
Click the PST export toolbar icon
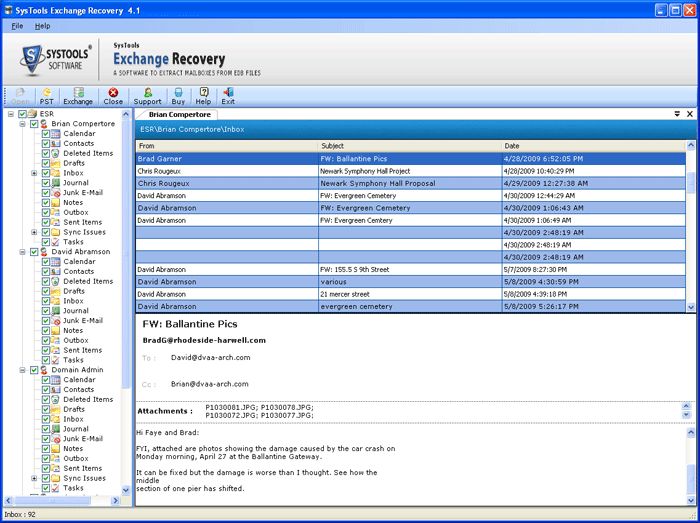[47, 96]
